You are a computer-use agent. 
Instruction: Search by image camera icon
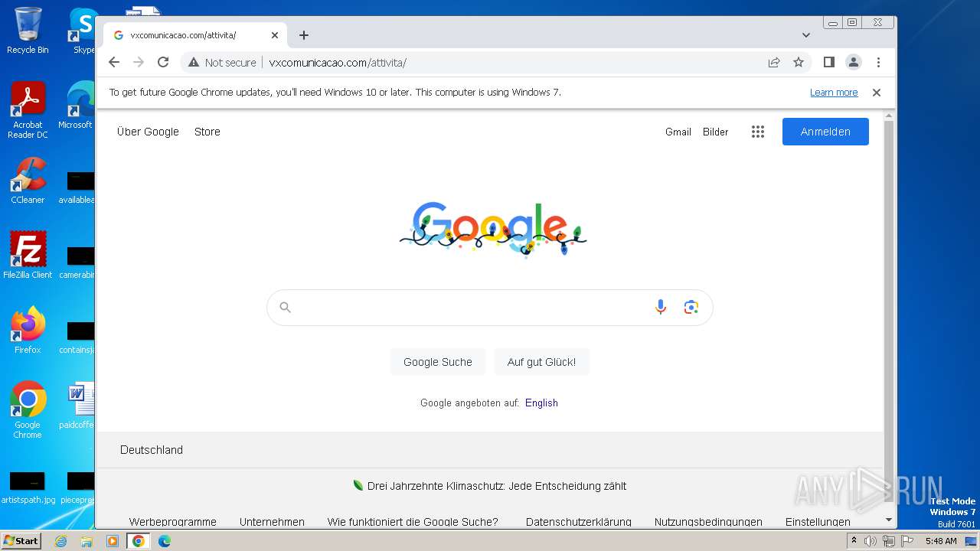691,307
